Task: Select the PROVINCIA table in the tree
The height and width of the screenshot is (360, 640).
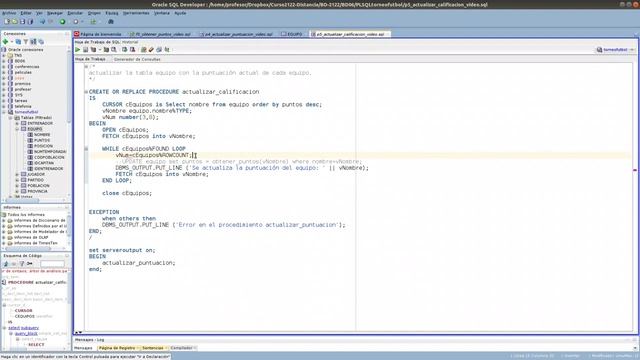Action: (x=38, y=191)
